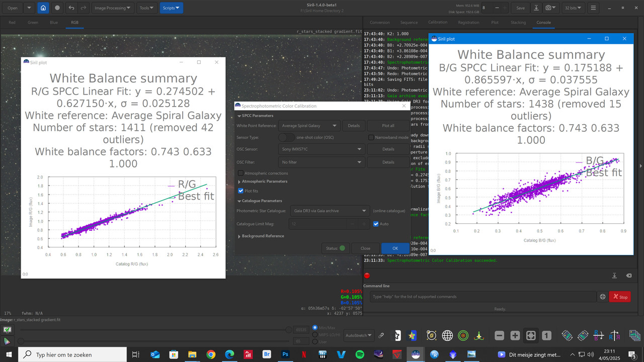Click the live stacking record icon

click(x=57, y=8)
